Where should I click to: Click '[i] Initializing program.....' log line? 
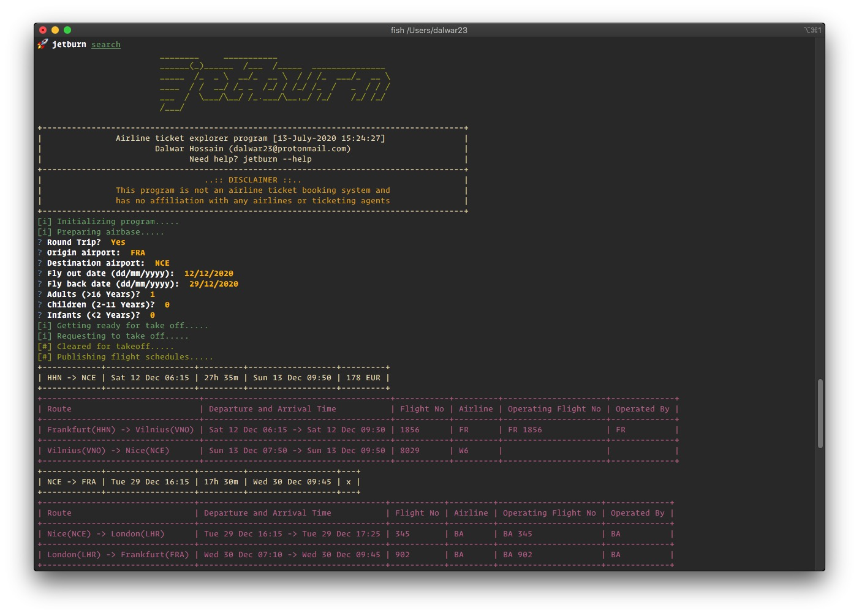pos(108,222)
